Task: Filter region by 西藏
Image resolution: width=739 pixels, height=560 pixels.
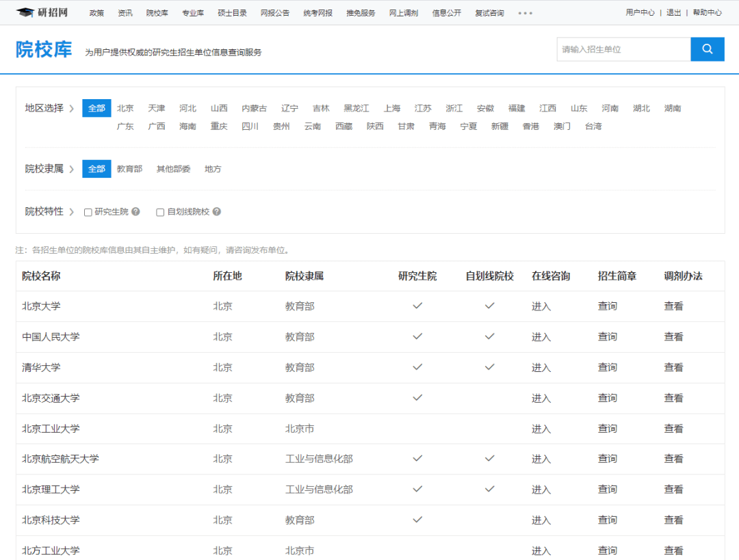Action: pos(344,126)
